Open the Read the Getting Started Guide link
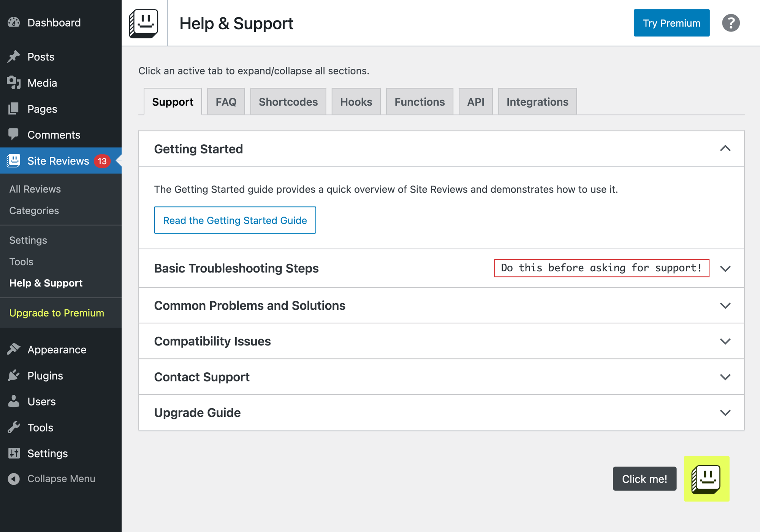This screenshot has height=532, width=760. click(235, 220)
